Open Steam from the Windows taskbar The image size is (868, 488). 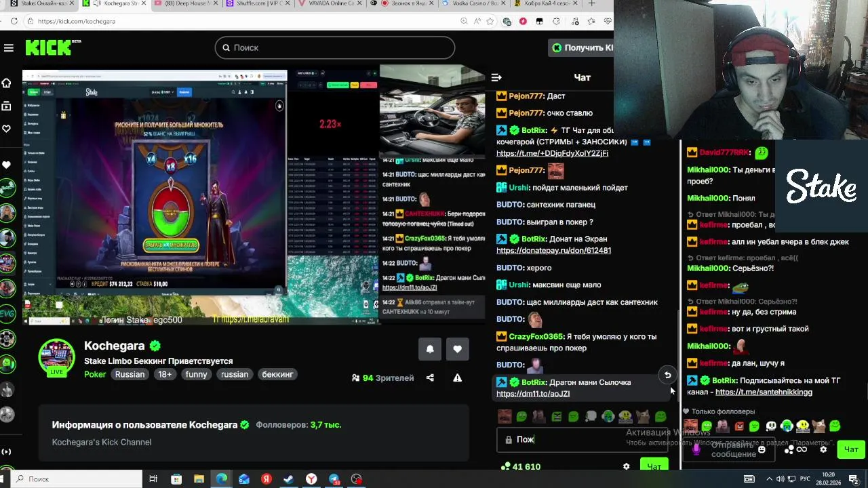point(289,479)
